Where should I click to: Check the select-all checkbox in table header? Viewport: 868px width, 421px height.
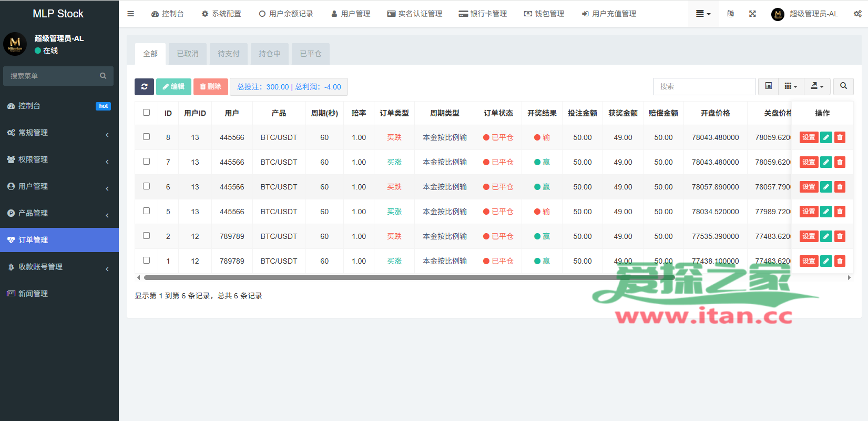pos(146,113)
